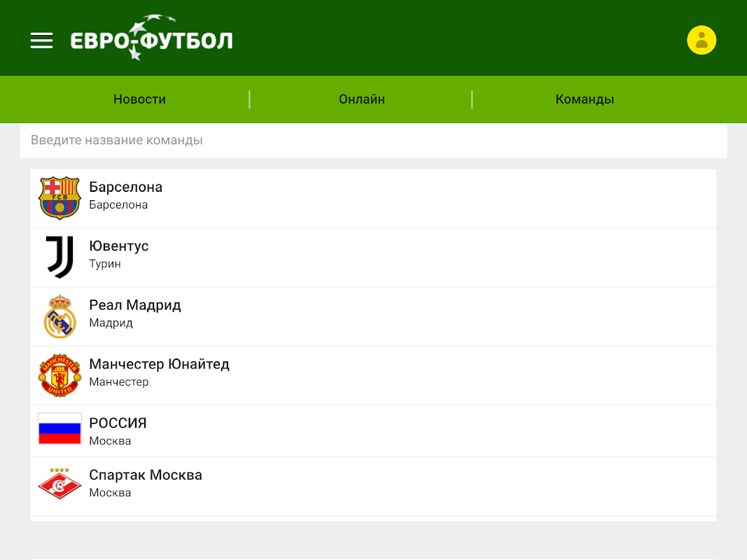Open the РОССИЯ team name
The image size is (747, 560).
[118, 423]
